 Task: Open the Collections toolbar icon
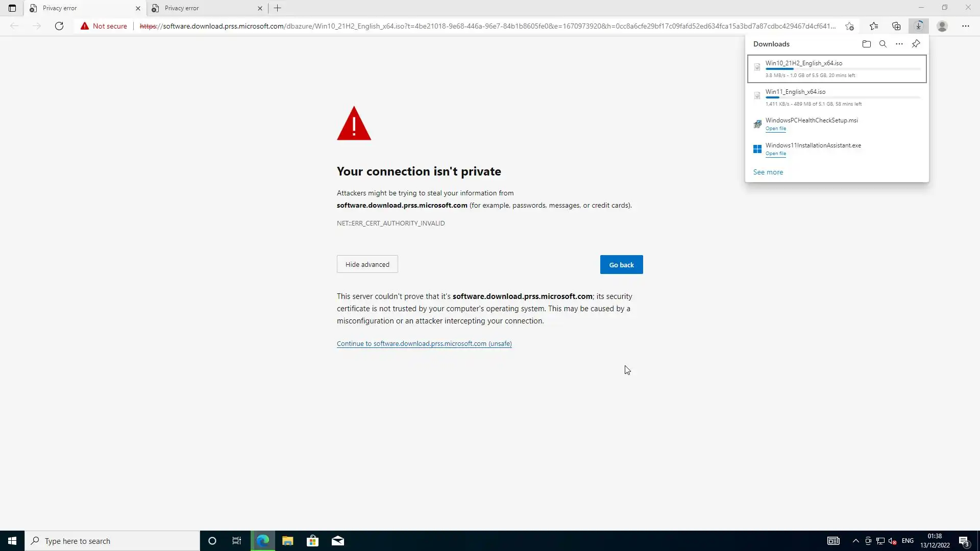(x=896, y=26)
